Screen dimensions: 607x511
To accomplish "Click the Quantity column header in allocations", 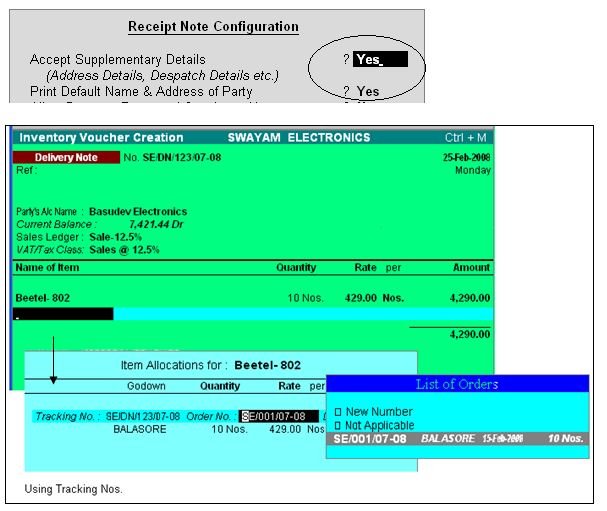I will click(x=220, y=386).
